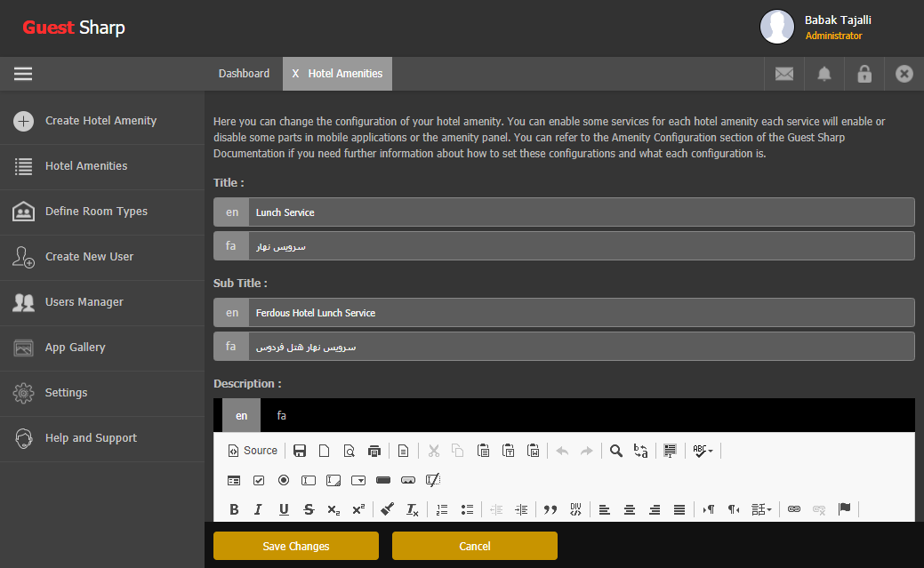The height and width of the screenshot is (568, 924).
Task: Click Paste from Word icon
Action: tap(534, 451)
